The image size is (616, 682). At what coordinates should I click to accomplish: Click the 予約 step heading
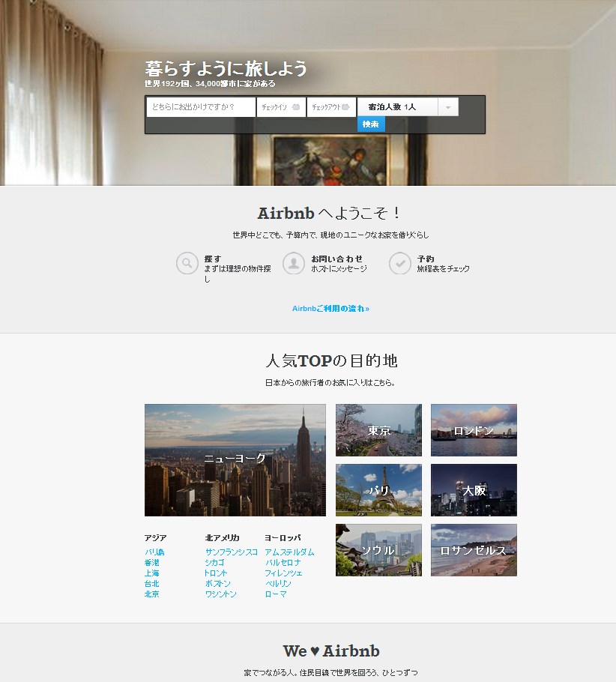click(x=426, y=259)
